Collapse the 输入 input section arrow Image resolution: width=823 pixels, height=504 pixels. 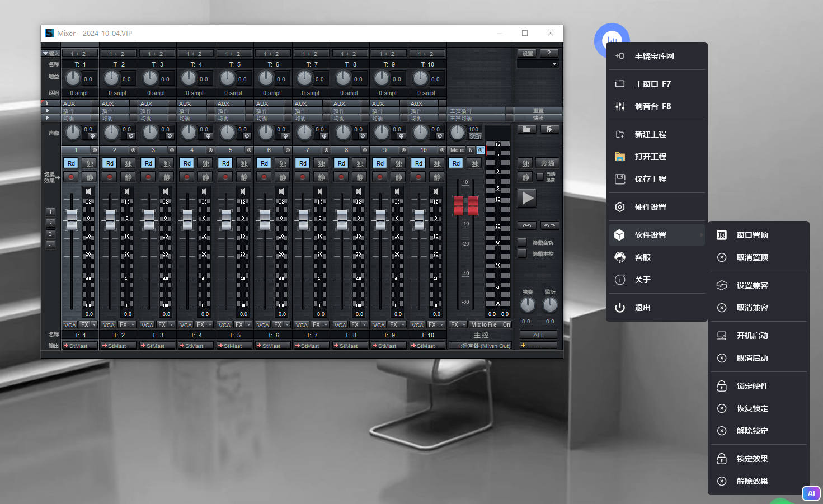45,53
